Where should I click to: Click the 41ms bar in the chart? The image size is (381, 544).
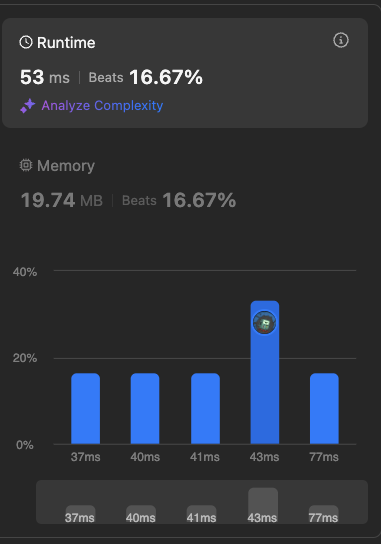click(205, 408)
